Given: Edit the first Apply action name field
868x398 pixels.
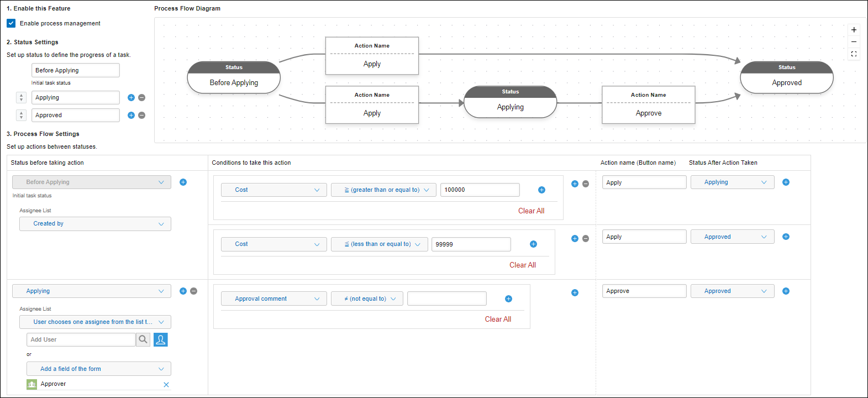Looking at the screenshot, I should (644, 182).
